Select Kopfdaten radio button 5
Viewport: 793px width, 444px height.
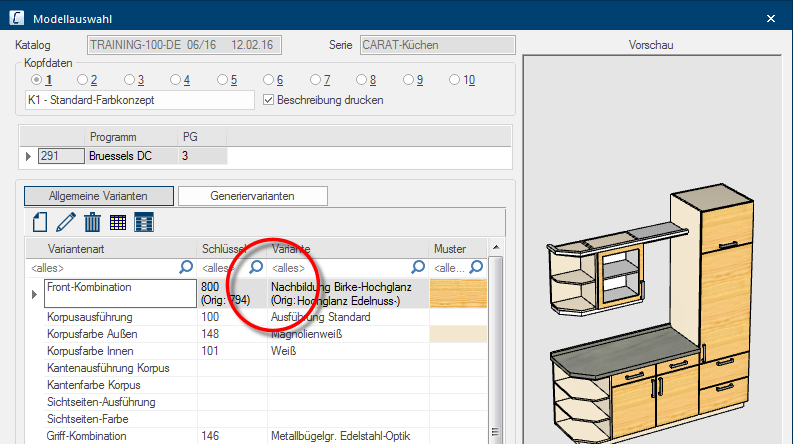pos(222,80)
